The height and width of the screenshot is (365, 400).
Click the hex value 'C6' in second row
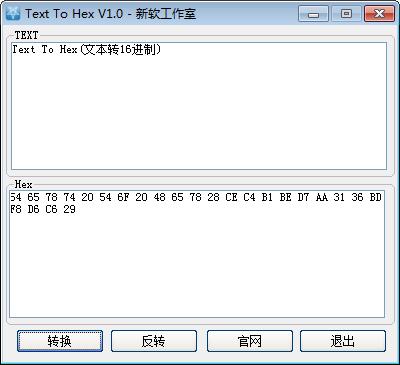click(51, 209)
